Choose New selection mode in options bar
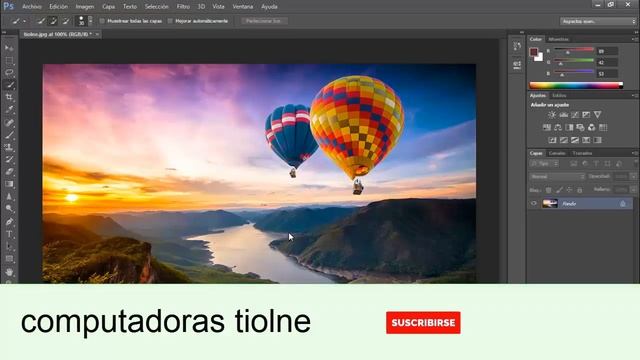Image resolution: width=640 pixels, height=360 pixels. 40,21
